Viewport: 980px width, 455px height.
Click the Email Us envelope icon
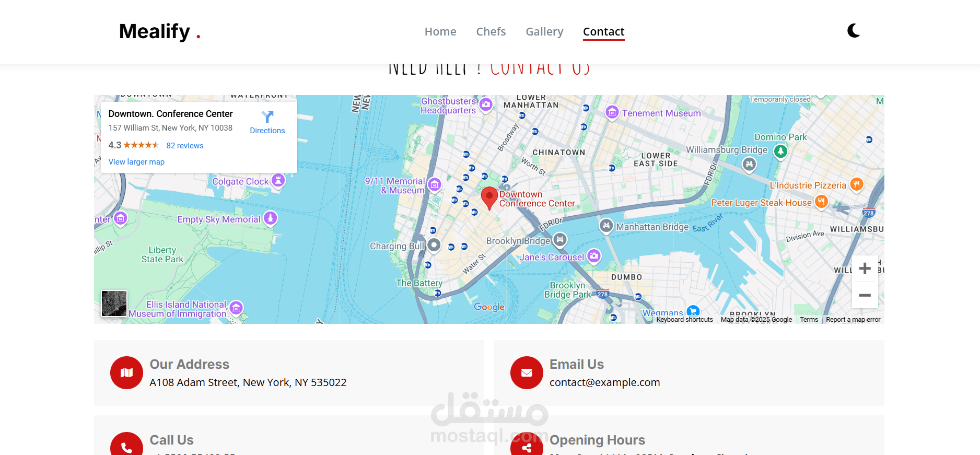coord(527,372)
